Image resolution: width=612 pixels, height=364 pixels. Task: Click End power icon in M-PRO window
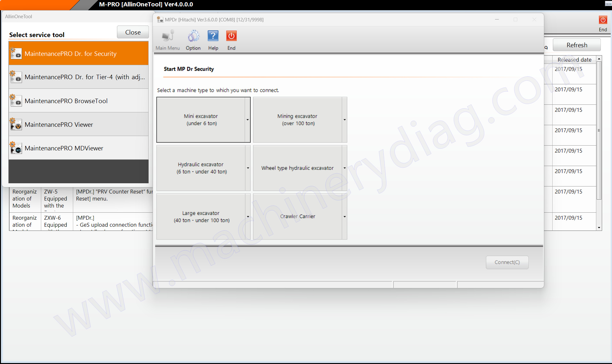tap(603, 20)
